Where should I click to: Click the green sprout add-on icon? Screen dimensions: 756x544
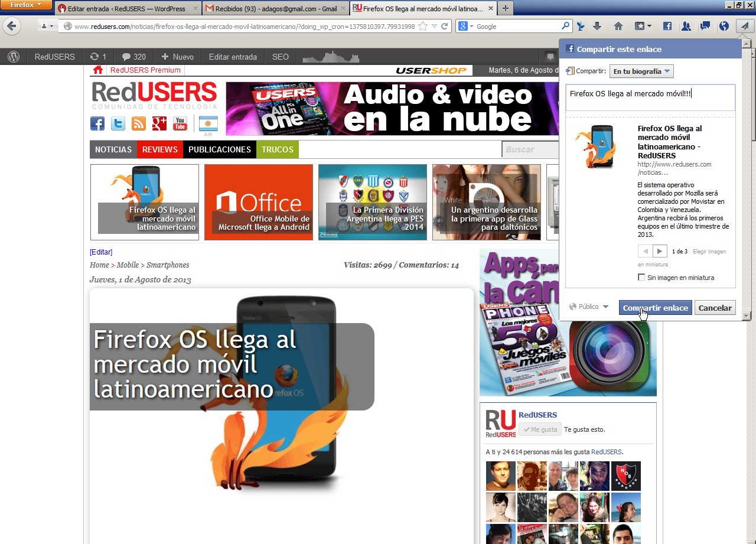click(580, 26)
